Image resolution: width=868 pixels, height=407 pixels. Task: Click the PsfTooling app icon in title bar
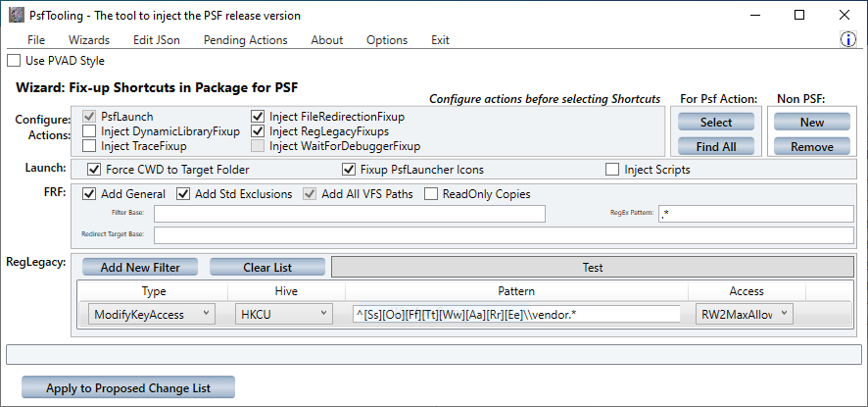(x=17, y=15)
